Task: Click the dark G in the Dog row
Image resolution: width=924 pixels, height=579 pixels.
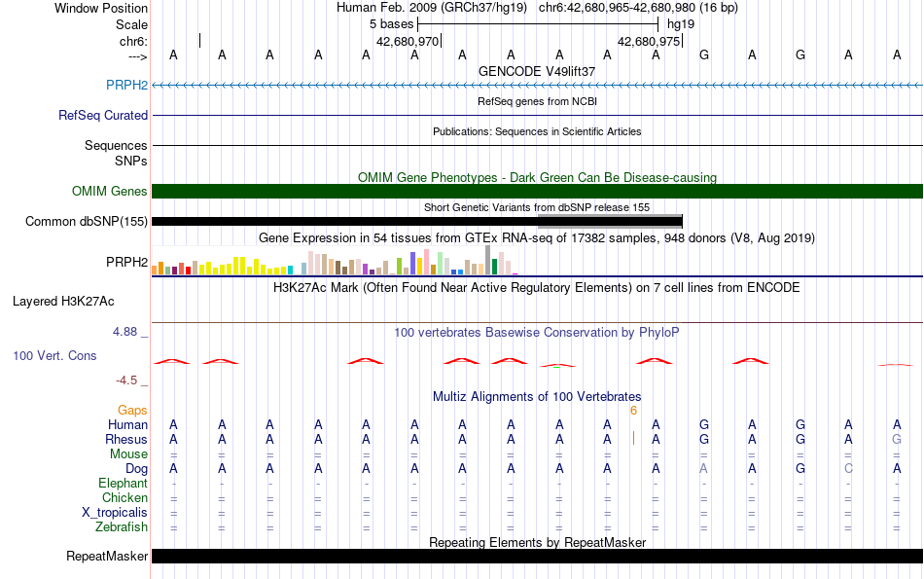Action: coord(800,469)
